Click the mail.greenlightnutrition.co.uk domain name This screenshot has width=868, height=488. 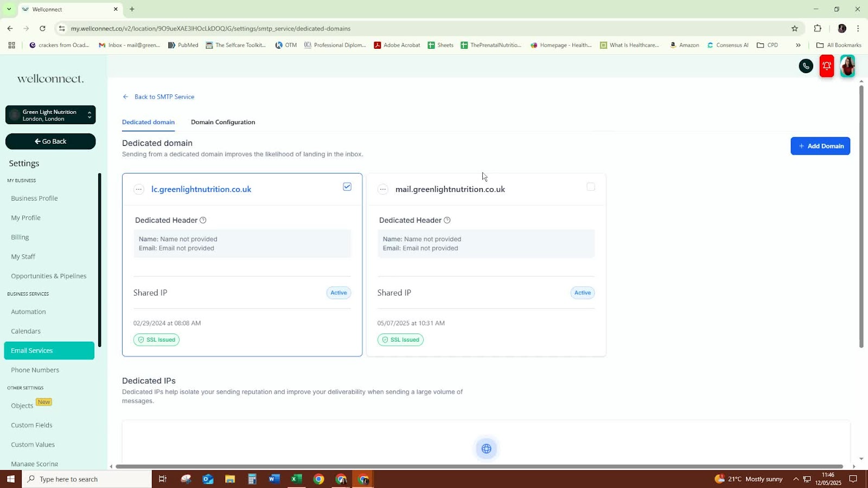pyautogui.click(x=450, y=189)
